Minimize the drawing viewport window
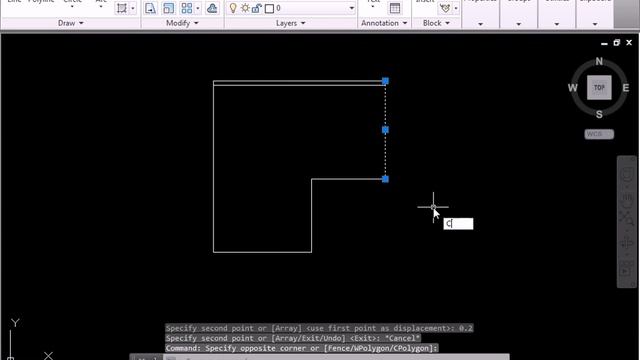Screen dimensions: 640x360 point(604,43)
